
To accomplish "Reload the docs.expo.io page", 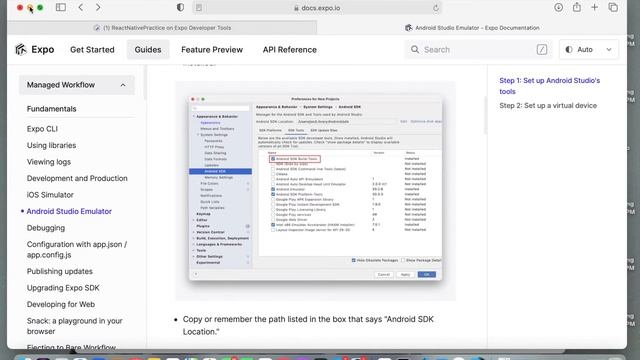I will coord(436,8).
